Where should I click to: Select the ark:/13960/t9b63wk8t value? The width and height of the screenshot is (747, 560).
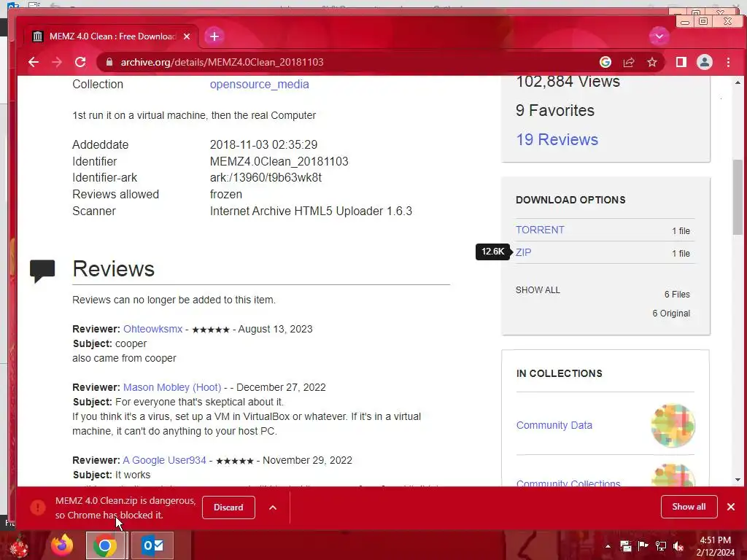point(266,178)
